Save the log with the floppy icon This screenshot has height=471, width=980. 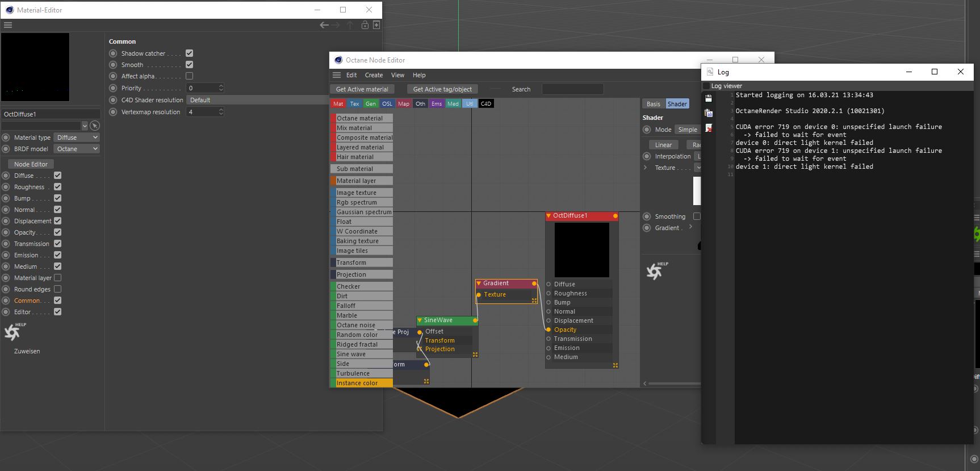coord(709,98)
